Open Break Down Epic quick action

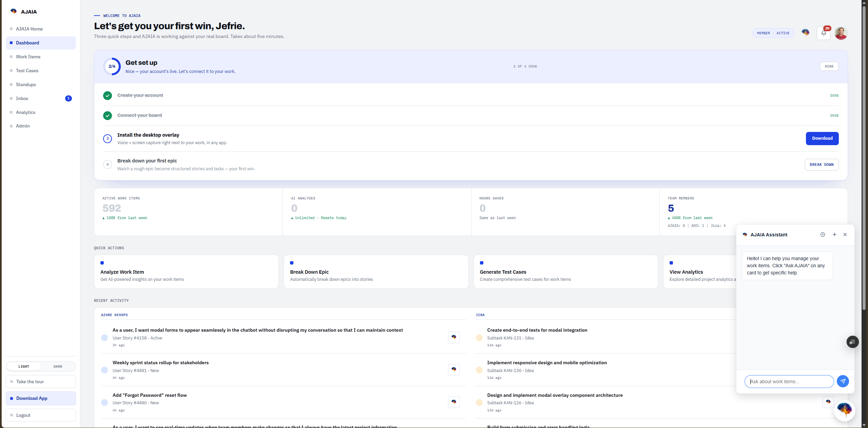(376, 272)
